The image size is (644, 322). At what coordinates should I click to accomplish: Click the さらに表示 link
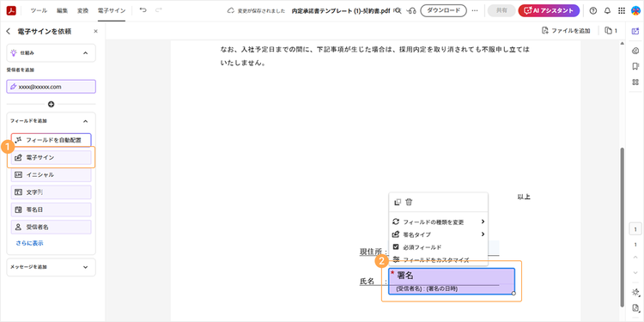(x=29, y=243)
